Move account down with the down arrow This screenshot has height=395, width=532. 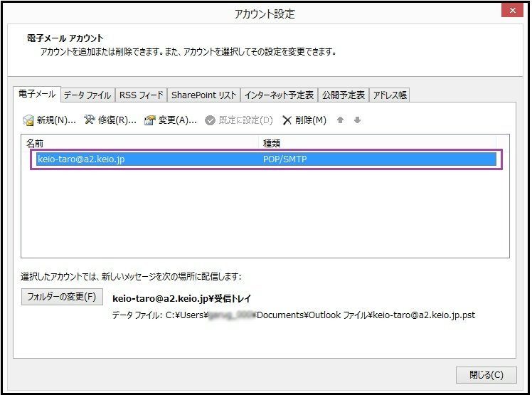[357, 120]
